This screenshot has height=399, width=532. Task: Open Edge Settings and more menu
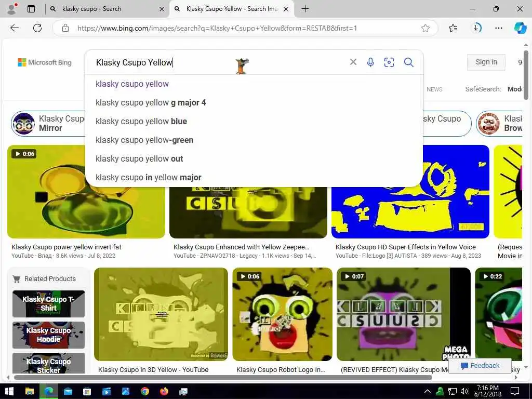(498, 28)
